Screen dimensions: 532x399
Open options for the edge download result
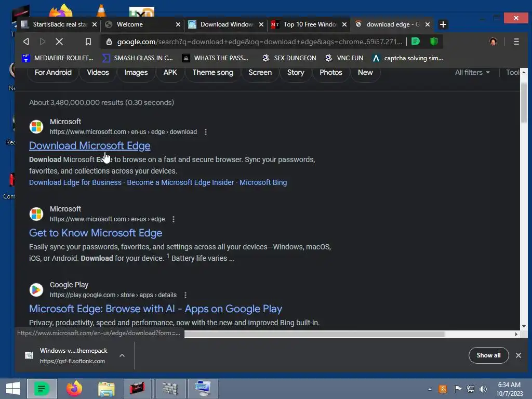pos(206,132)
